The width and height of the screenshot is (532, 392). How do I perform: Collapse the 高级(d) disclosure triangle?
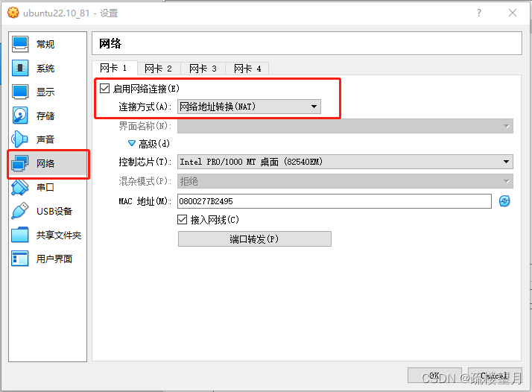(132, 144)
